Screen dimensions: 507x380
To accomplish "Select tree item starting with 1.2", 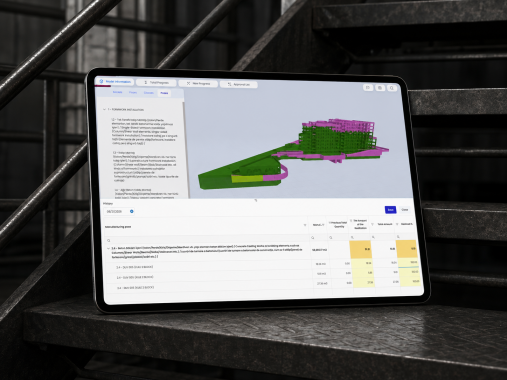I will 145,131.
